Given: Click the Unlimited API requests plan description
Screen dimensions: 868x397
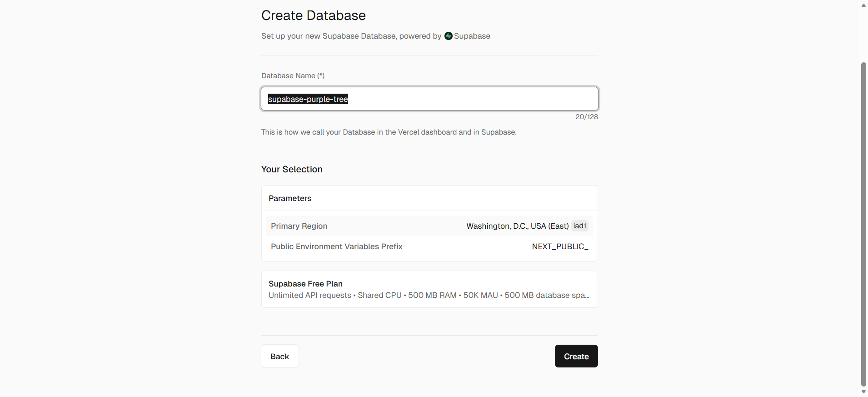Looking at the screenshot, I should click(429, 295).
